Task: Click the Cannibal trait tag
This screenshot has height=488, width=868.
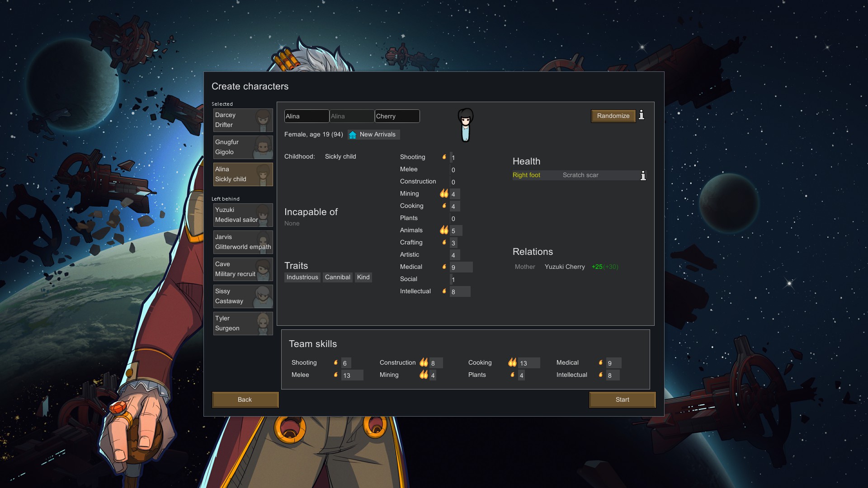Action: tap(337, 277)
